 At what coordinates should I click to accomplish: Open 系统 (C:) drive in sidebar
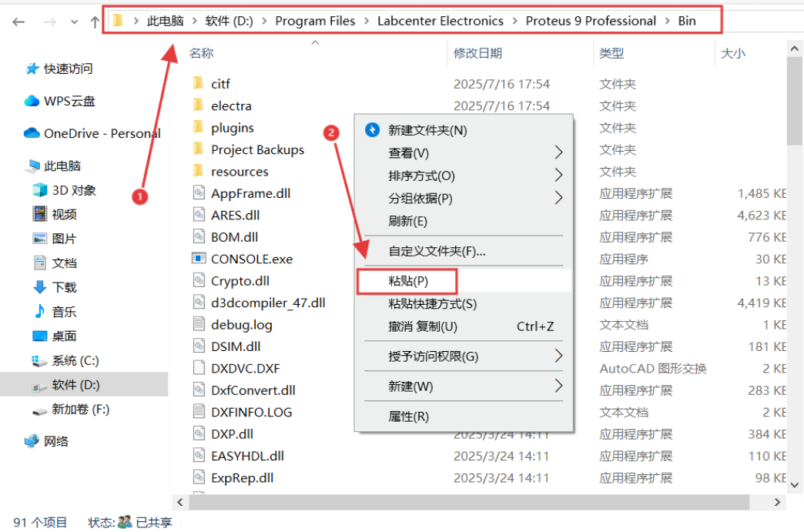[65, 360]
